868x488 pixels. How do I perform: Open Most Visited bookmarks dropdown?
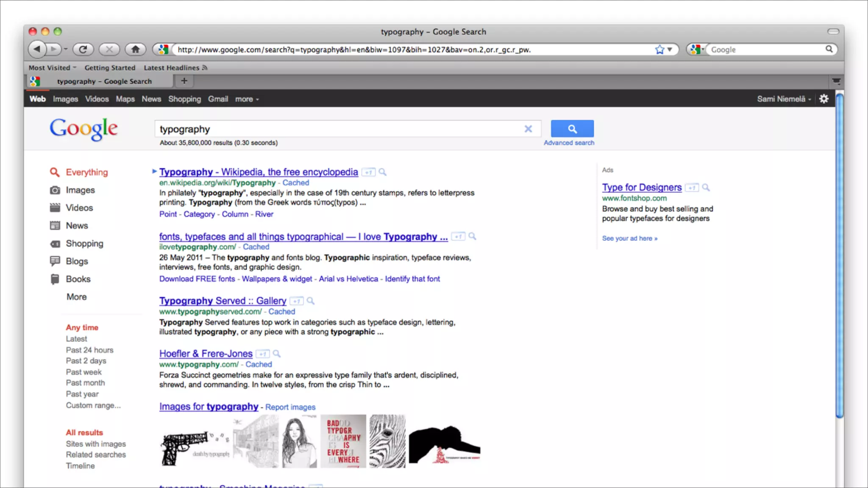(52, 68)
